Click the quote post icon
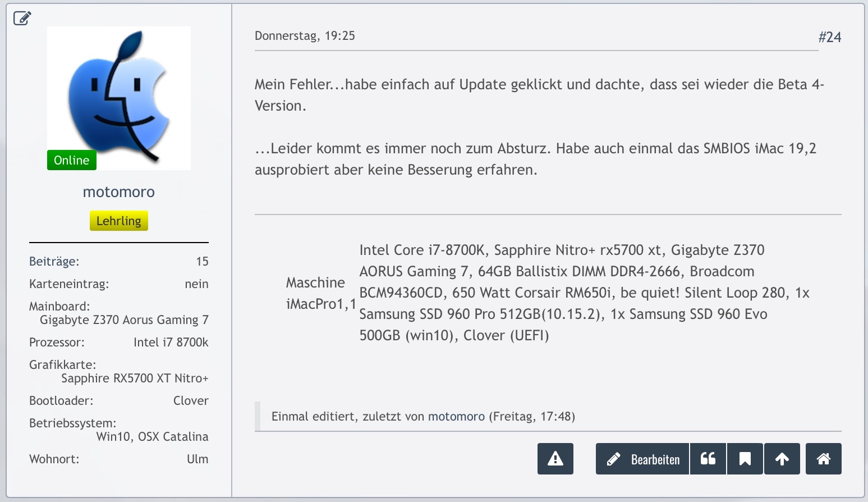The image size is (868, 502). coord(708,459)
